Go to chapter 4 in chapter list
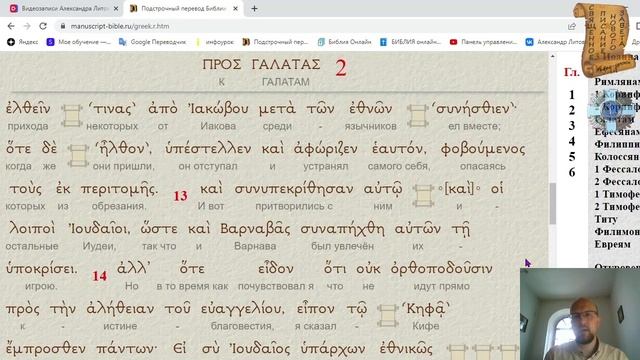The width and height of the screenshot is (640, 360). click(x=572, y=141)
